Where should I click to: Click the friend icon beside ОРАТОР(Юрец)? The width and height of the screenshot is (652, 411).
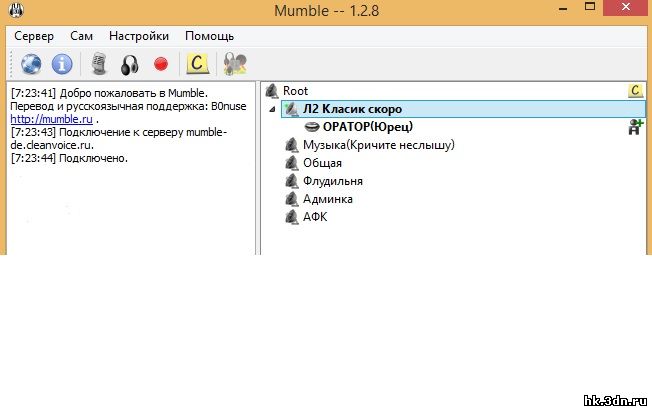click(x=635, y=127)
